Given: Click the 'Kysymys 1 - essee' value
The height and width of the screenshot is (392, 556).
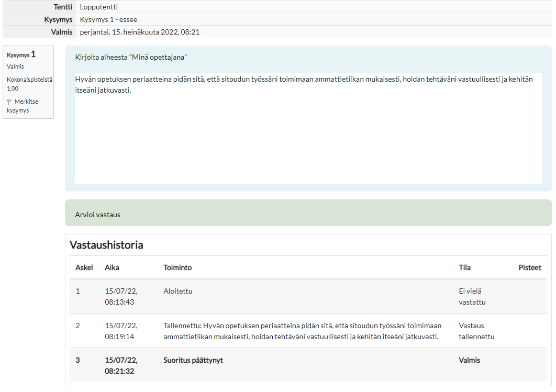Looking at the screenshot, I should (x=108, y=19).
